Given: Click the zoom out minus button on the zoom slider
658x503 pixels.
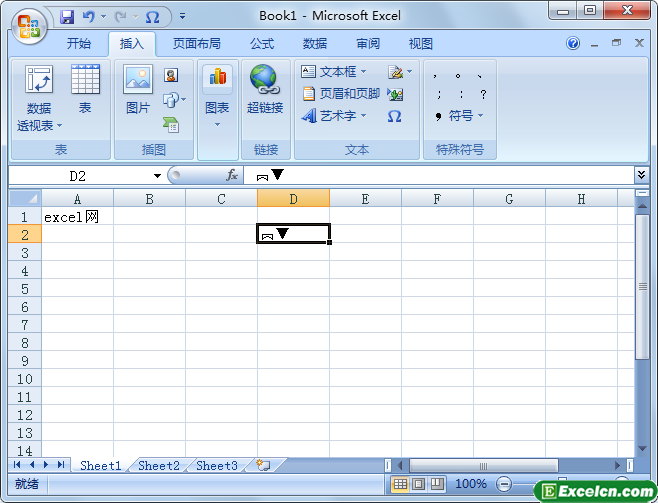Looking at the screenshot, I should pos(503,485).
